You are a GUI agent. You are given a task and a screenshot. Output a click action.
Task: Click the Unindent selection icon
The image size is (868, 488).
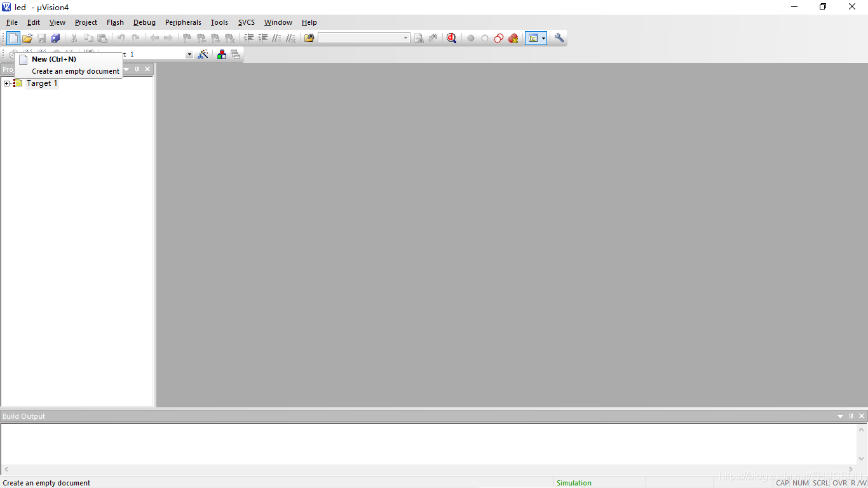click(262, 38)
